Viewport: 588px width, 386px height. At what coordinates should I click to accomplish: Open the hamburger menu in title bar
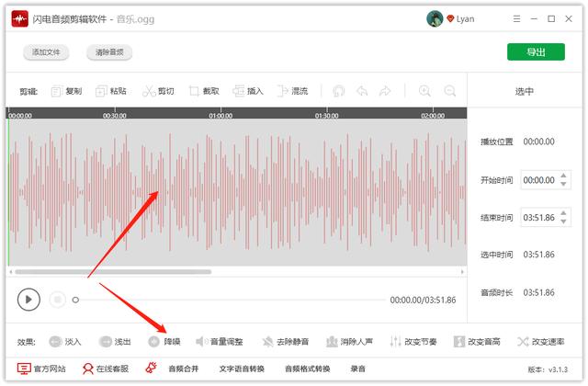coord(516,18)
